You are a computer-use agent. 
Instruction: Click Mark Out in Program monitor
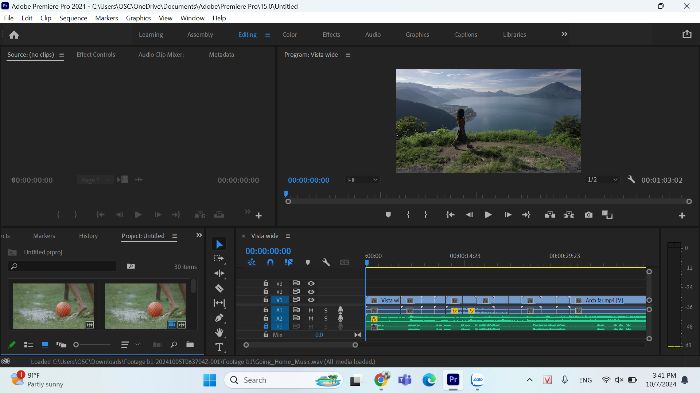click(x=425, y=215)
